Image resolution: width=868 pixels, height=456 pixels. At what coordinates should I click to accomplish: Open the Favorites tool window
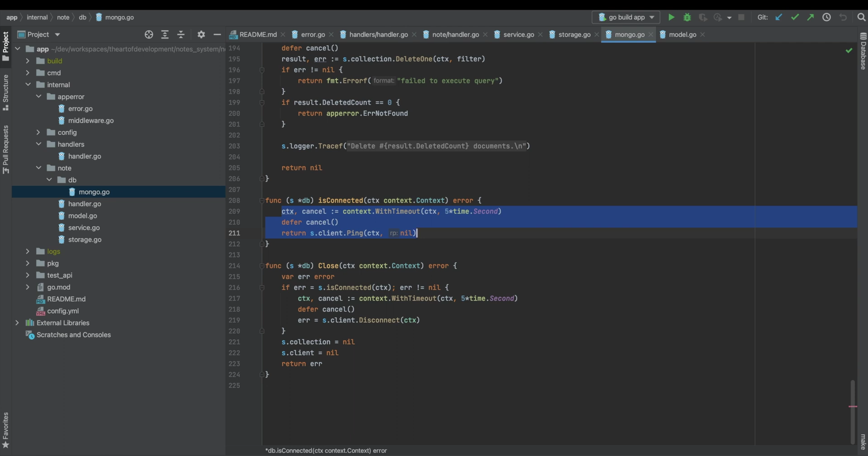(x=5, y=430)
